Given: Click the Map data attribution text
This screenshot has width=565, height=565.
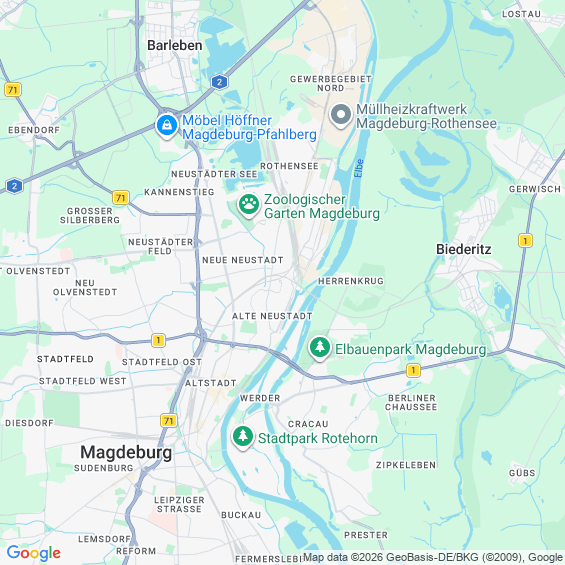Looking at the screenshot, I should pos(433,557).
